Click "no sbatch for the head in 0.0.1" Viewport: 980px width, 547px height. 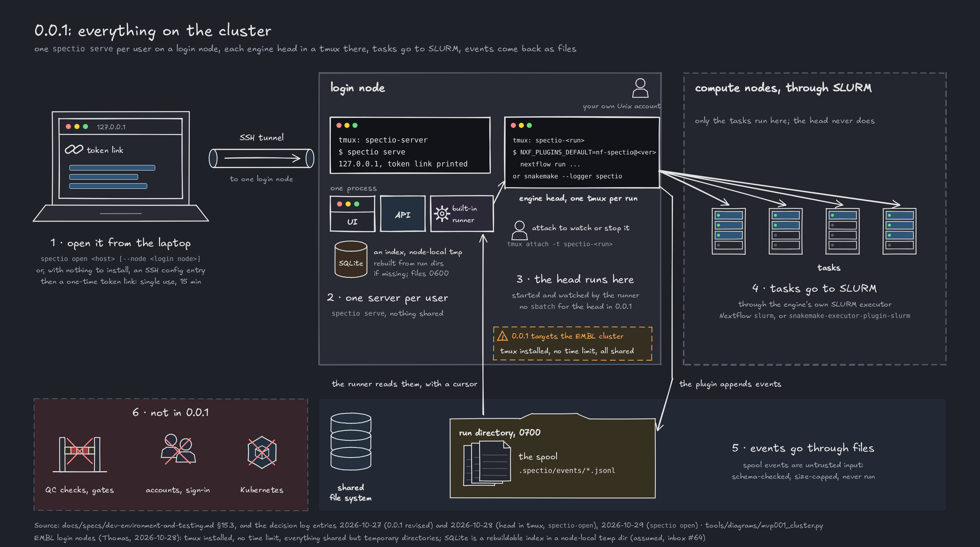(x=575, y=307)
